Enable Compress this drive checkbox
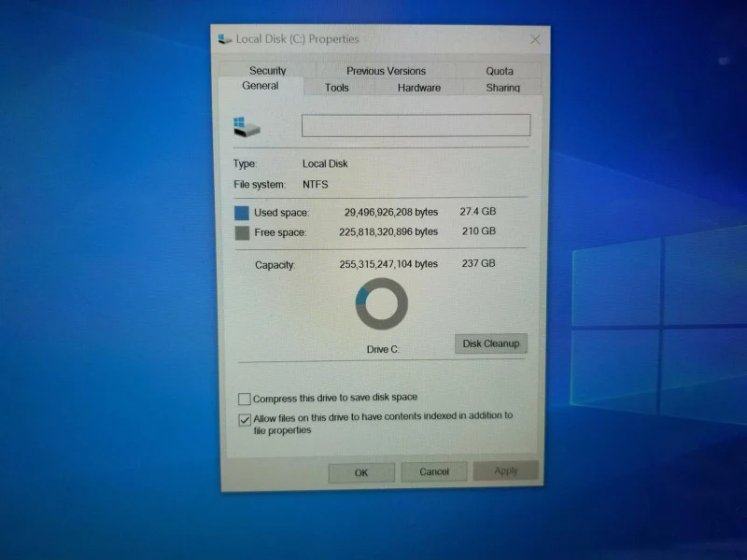The height and width of the screenshot is (560, 747). click(245, 399)
